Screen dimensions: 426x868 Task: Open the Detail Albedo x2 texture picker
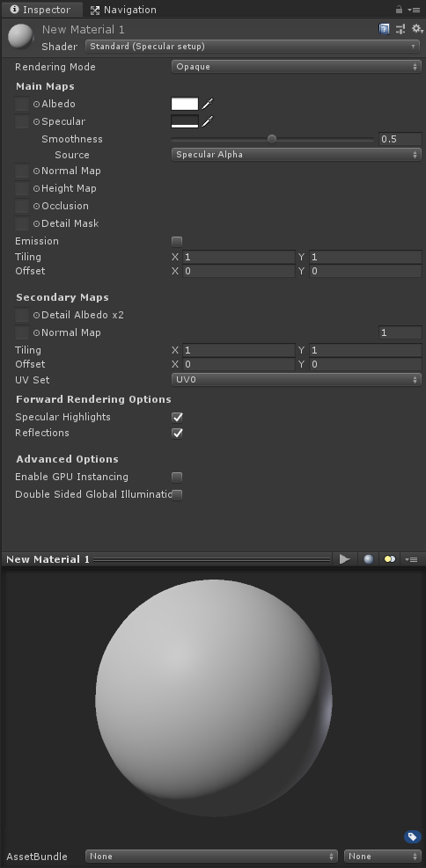pyautogui.click(x=37, y=315)
